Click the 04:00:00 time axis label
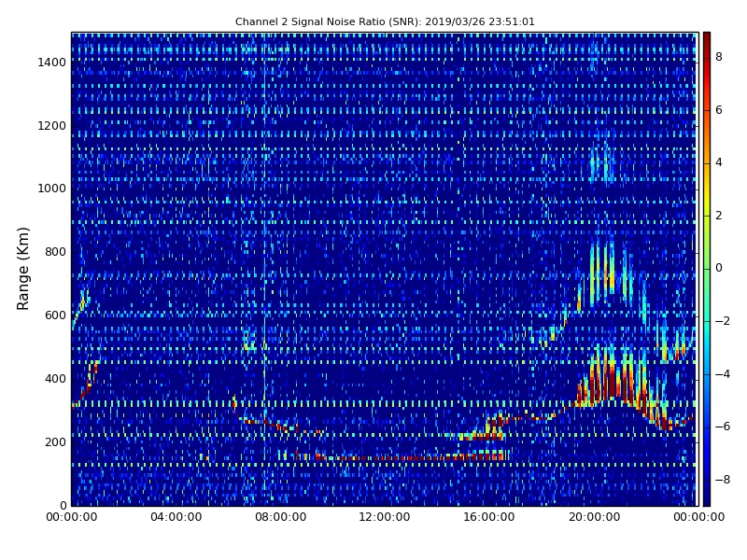 (x=176, y=517)
